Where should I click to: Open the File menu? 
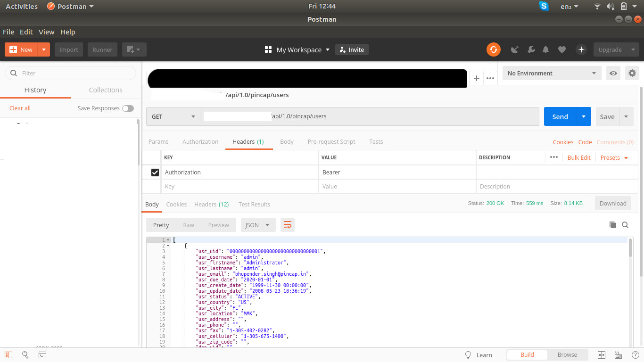point(8,32)
